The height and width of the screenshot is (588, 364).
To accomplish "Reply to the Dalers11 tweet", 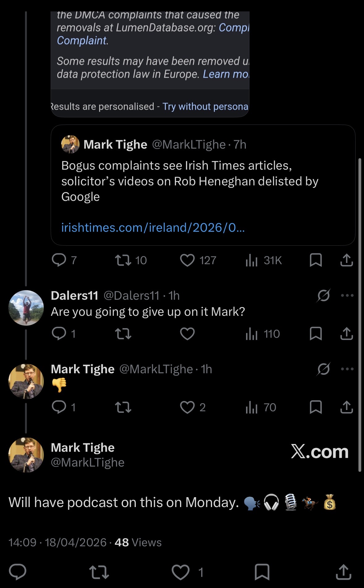I will click(59, 334).
